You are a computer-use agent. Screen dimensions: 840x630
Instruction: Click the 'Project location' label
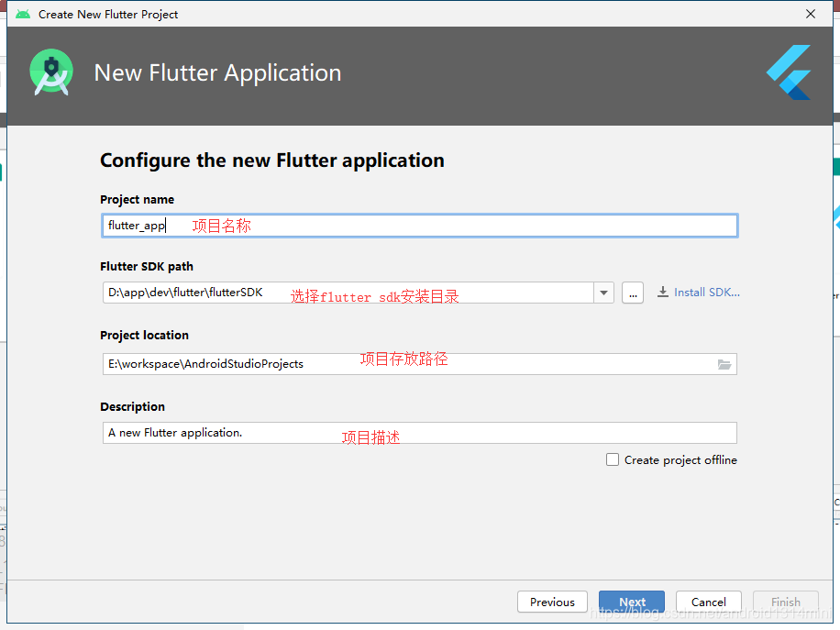[x=145, y=335]
